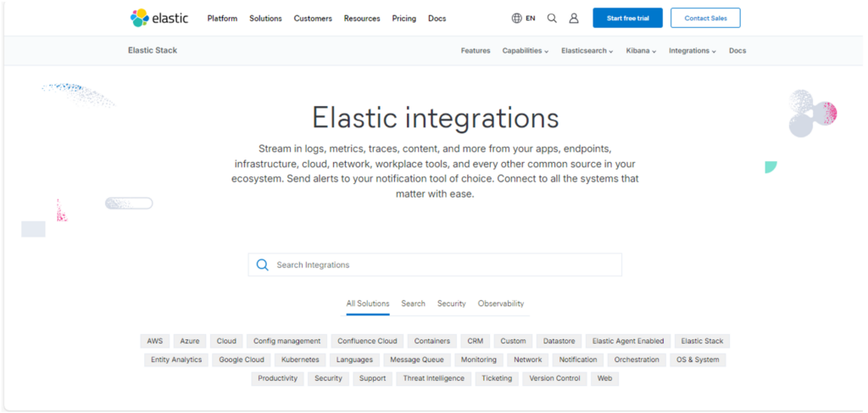868x413 pixels.
Task: Filter by Datastore tag
Action: click(x=559, y=341)
